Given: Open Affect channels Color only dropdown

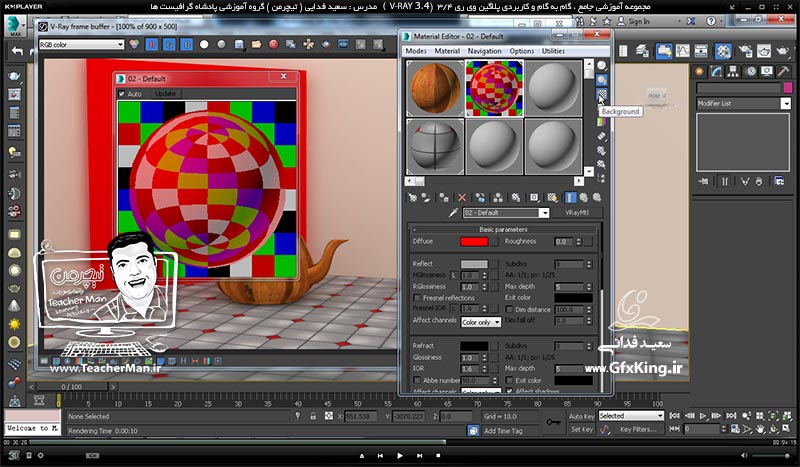Looking at the screenshot, I should pyautogui.click(x=481, y=323).
